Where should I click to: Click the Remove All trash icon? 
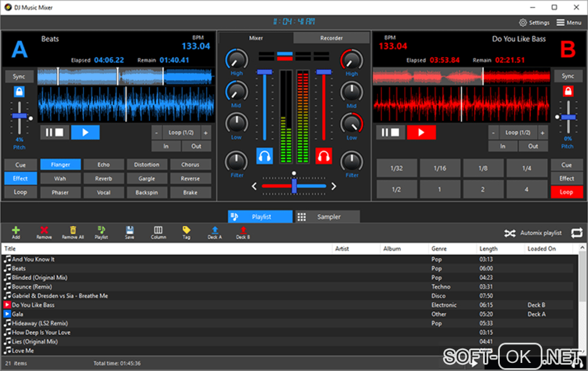[x=73, y=231]
